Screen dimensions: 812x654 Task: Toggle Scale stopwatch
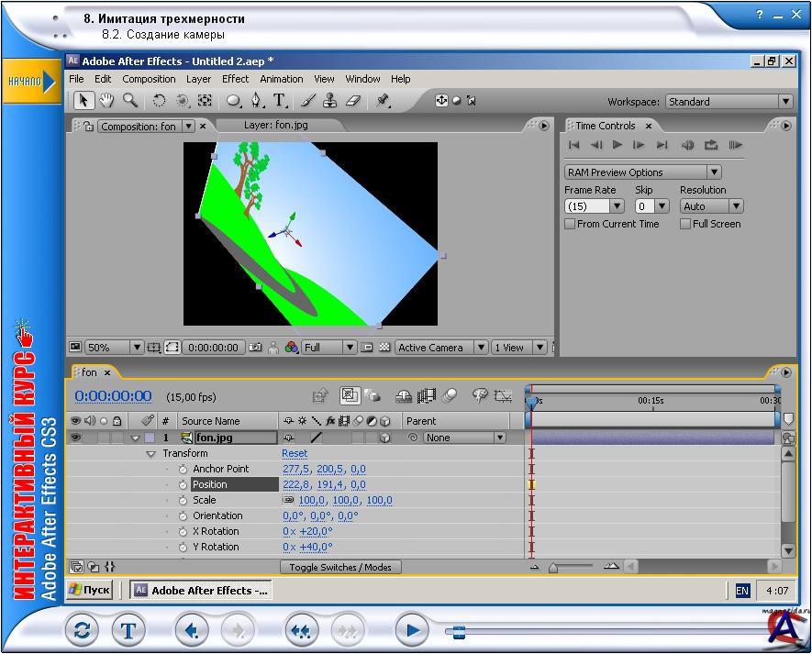[x=183, y=500]
